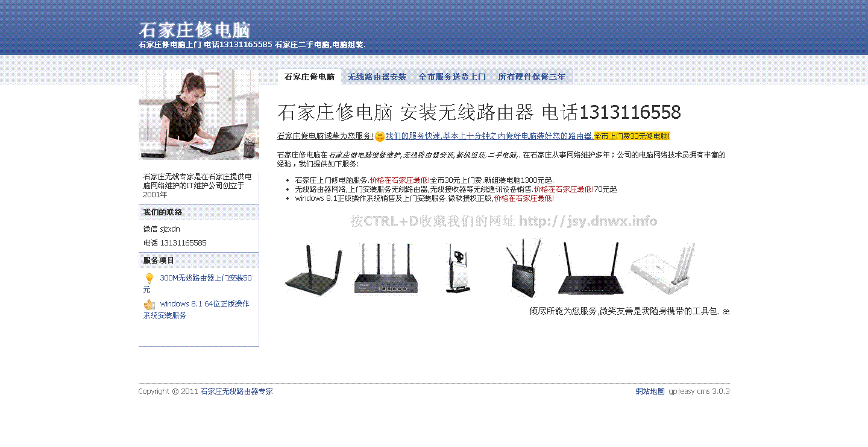
Task: Switch to the 无线路由器安装 tab
Action: click(377, 77)
